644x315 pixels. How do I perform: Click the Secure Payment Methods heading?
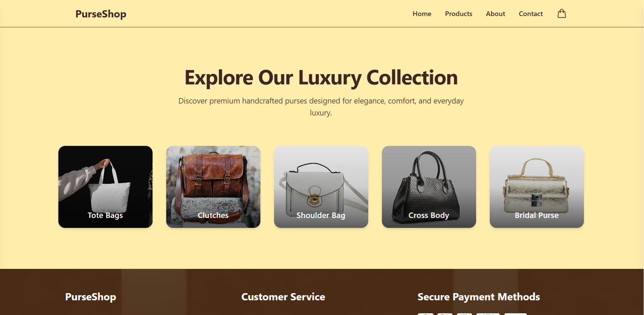pyautogui.click(x=478, y=297)
